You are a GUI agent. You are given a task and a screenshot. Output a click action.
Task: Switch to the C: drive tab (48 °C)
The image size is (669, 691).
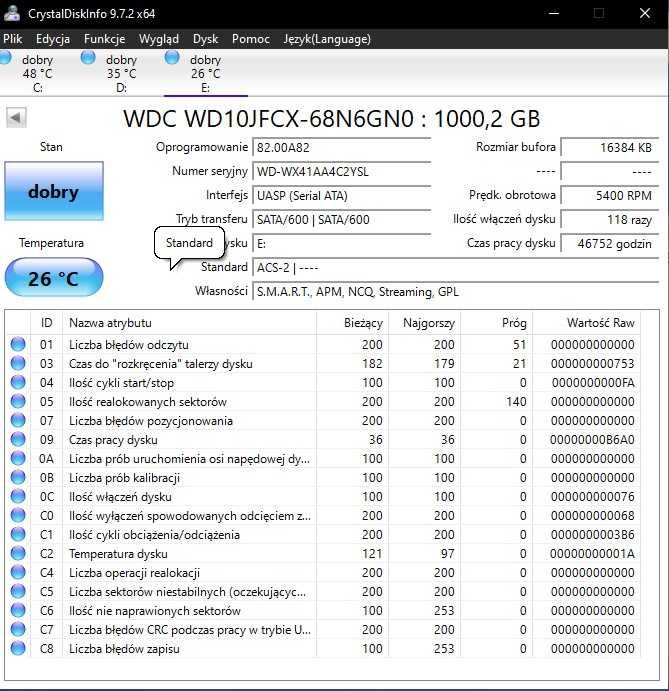37,73
